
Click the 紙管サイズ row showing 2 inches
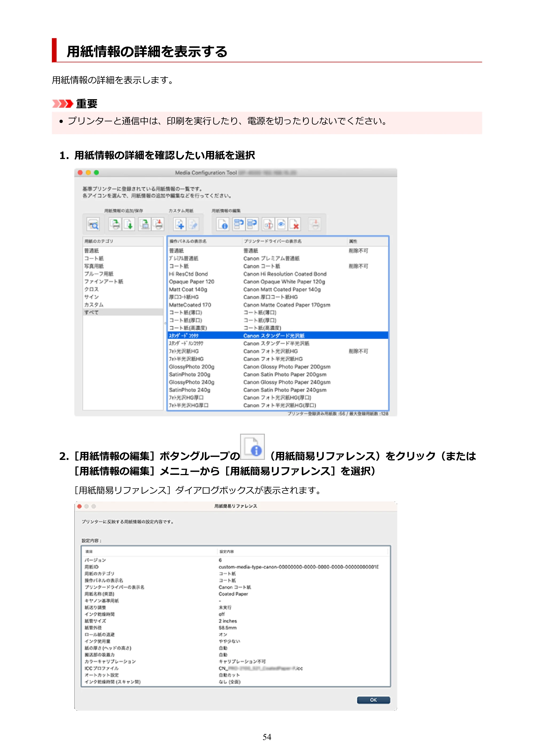[x=236, y=621]
